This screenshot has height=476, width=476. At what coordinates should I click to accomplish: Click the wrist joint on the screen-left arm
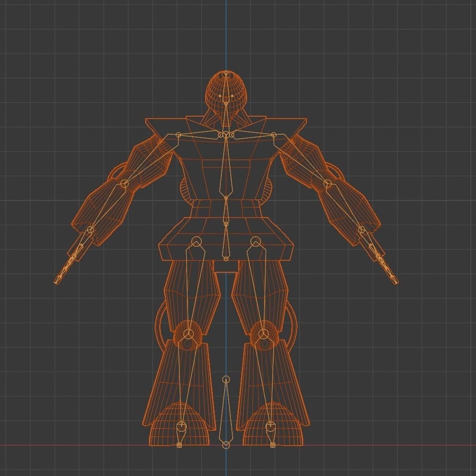pos(90,230)
